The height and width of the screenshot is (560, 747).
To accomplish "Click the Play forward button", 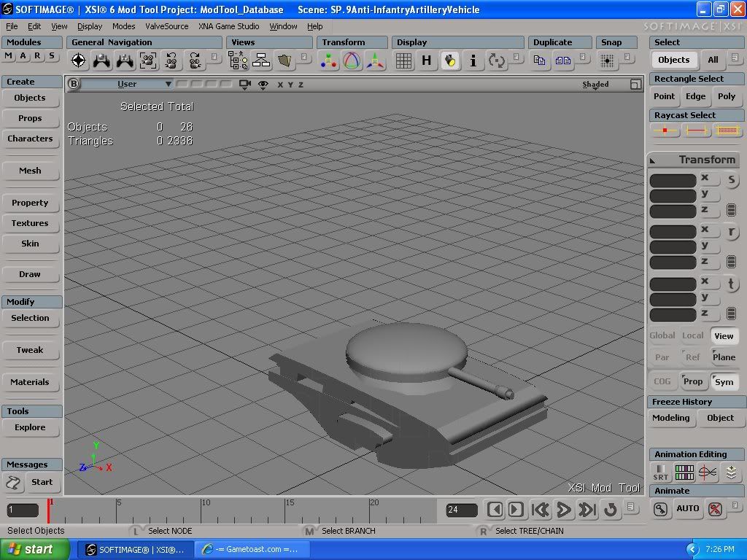I will click(564, 510).
